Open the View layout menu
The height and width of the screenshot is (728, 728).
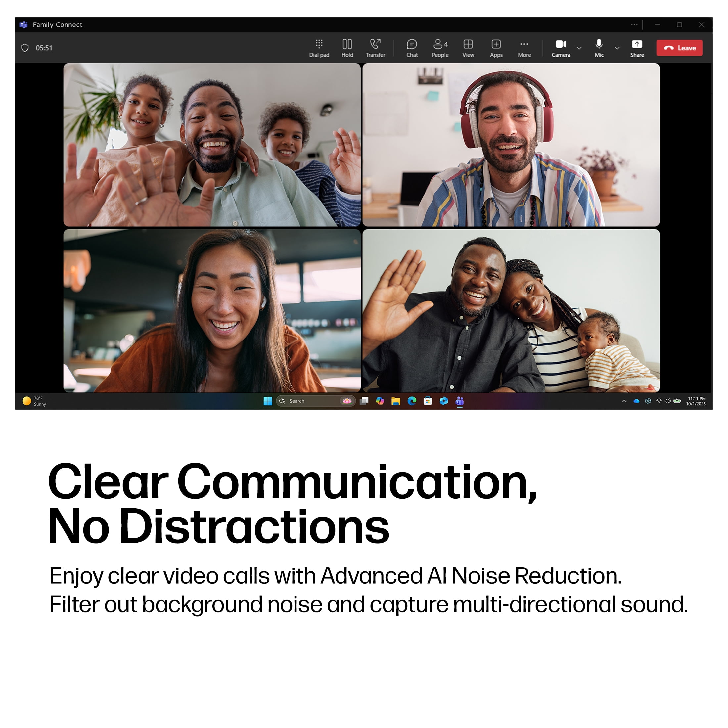tap(468, 48)
